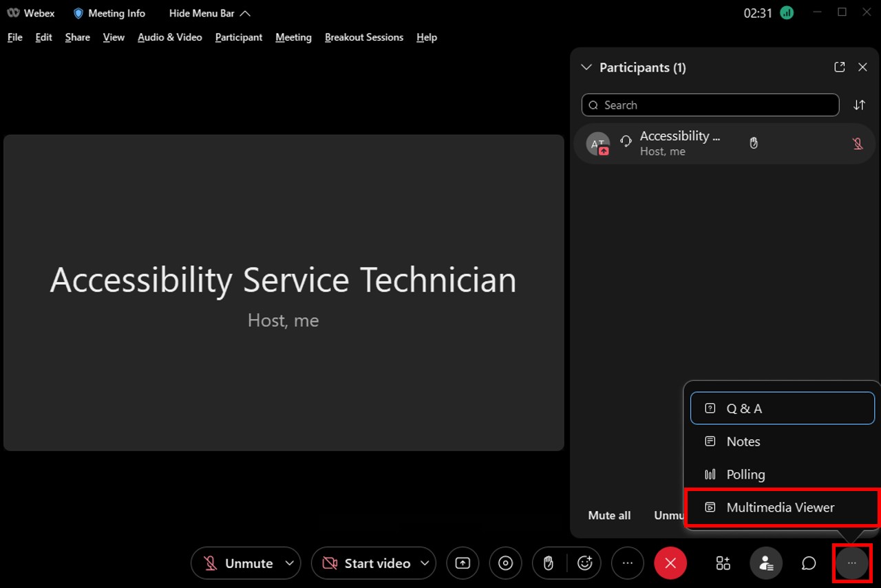
Task: Sort participants using the sort arrows icon
Action: point(859,105)
